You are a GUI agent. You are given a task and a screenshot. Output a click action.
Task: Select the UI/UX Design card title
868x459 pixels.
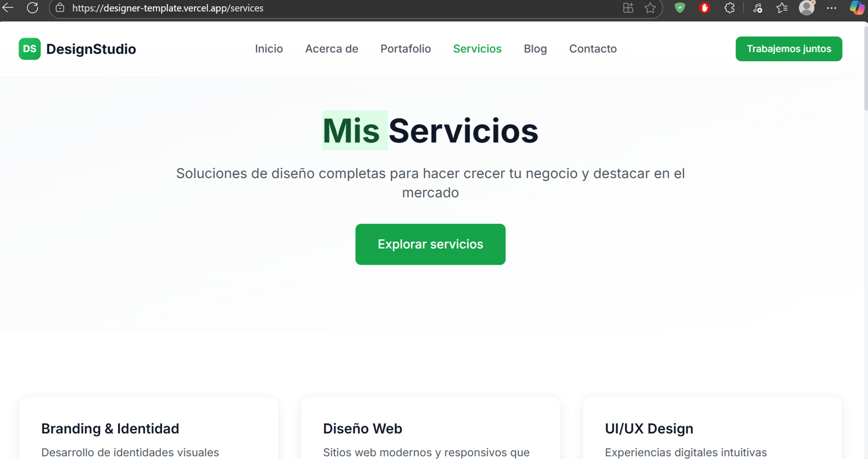[649, 428]
